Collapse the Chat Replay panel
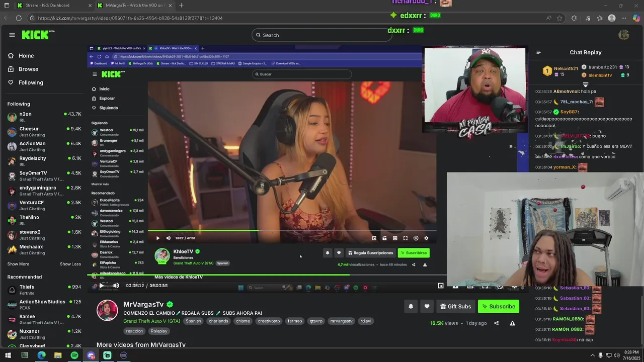The height and width of the screenshot is (362, 644). point(538,52)
